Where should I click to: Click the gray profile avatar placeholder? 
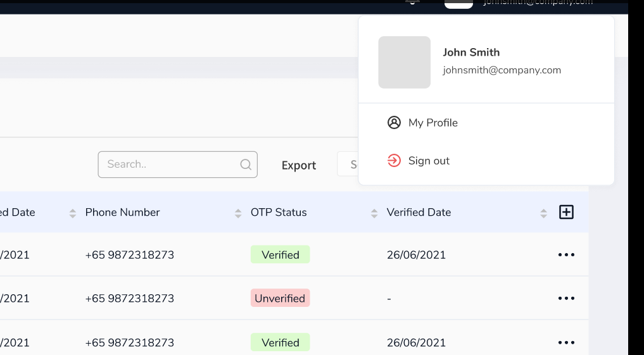point(404,62)
